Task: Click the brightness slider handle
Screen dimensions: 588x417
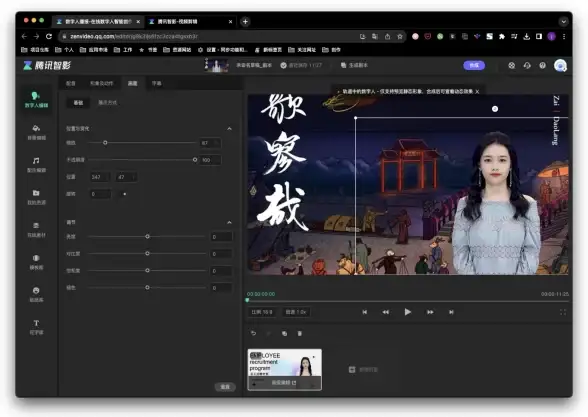Action: pos(147,236)
